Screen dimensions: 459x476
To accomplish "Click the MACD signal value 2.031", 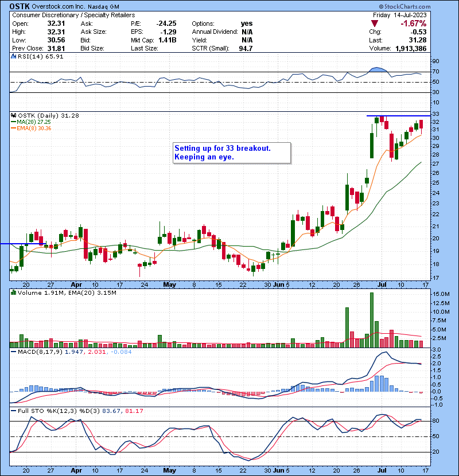I will click(x=96, y=352).
